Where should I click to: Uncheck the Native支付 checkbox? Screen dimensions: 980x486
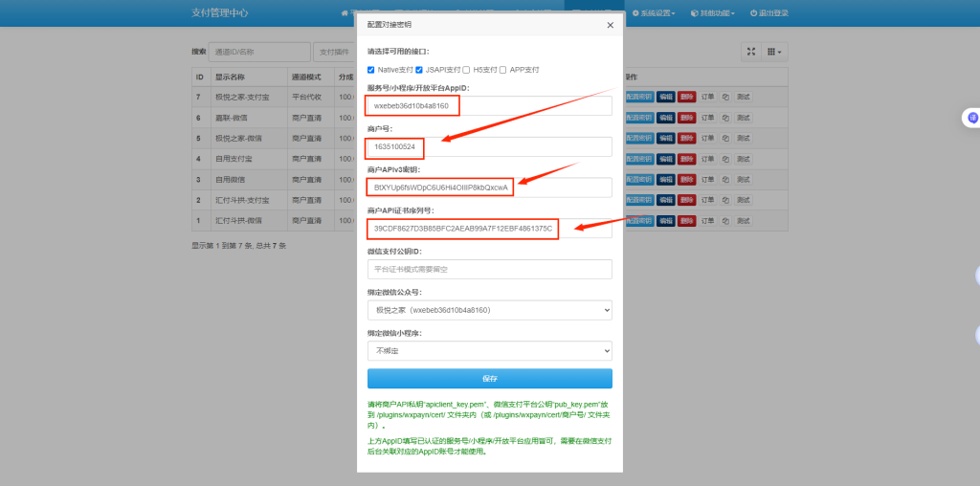pos(371,70)
